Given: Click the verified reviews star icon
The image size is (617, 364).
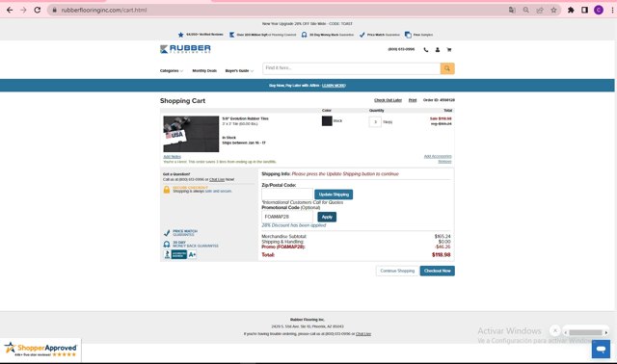Looking at the screenshot, I should [180, 35].
